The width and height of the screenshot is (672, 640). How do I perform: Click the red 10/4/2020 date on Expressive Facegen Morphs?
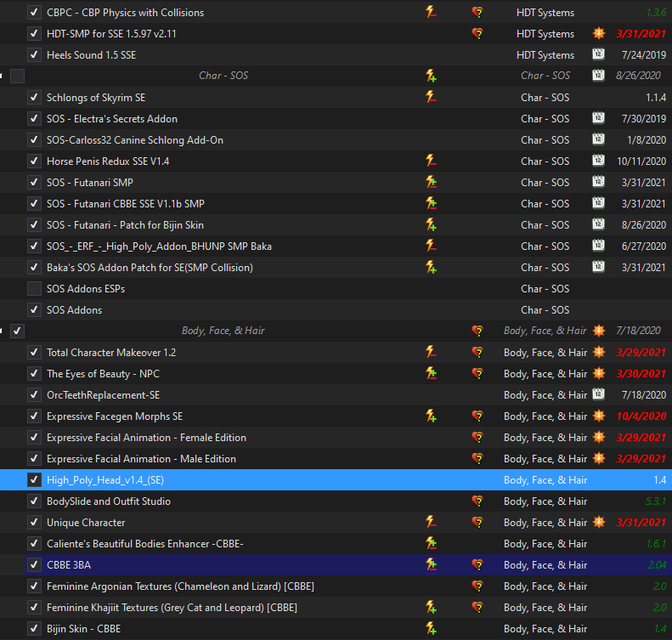(x=641, y=416)
